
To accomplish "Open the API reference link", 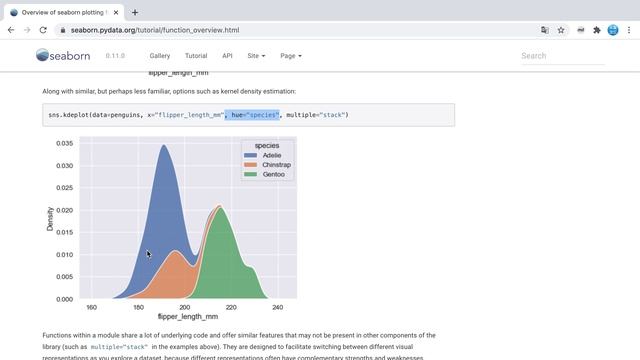I will pyautogui.click(x=227, y=56).
